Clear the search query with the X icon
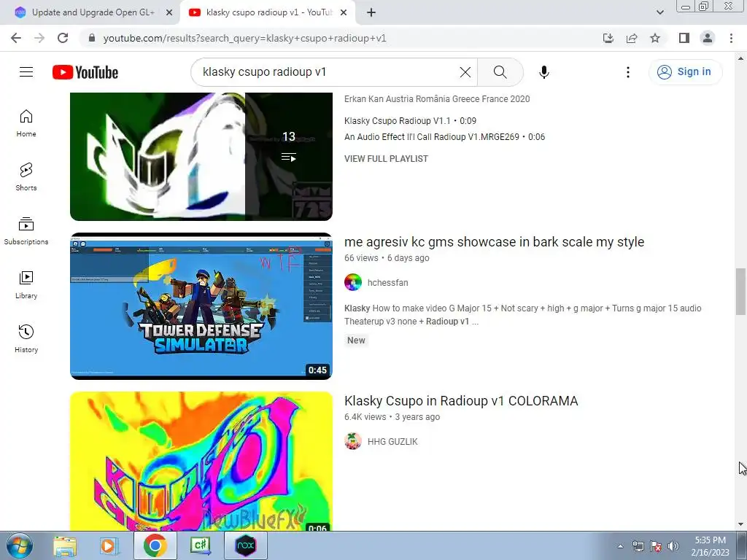The height and width of the screenshot is (560, 747). 465,72
